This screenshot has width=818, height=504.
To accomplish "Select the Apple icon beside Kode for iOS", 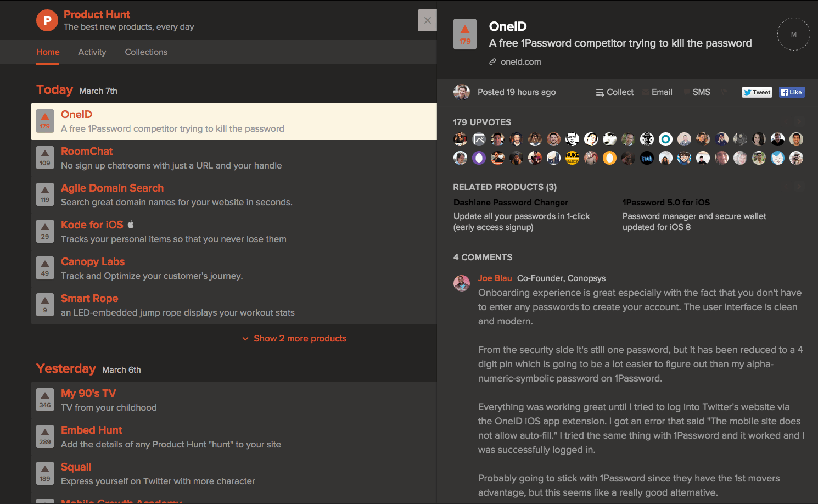I will click(130, 223).
